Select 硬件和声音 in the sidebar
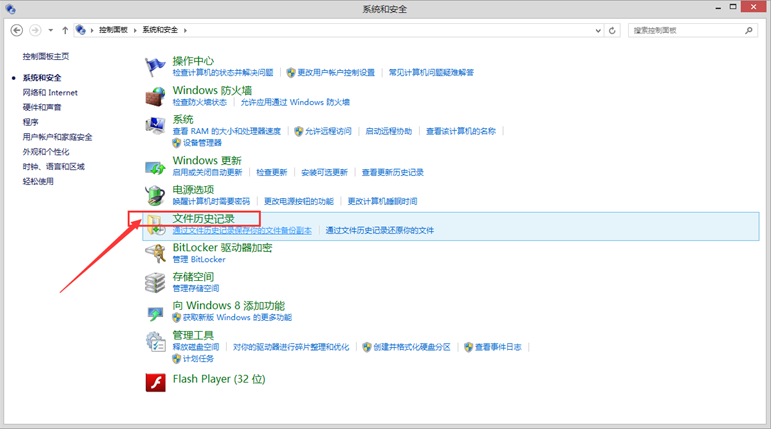Screen dimensions: 771x430 [42, 107]
